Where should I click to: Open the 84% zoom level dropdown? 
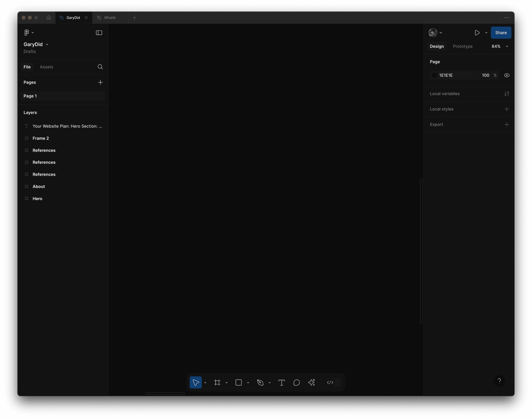coord(499,46)
